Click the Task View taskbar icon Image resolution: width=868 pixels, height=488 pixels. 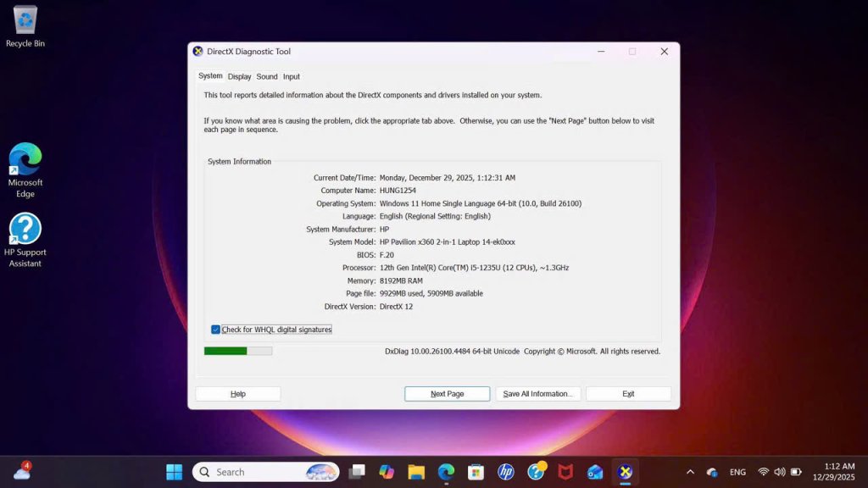[357, 472]
